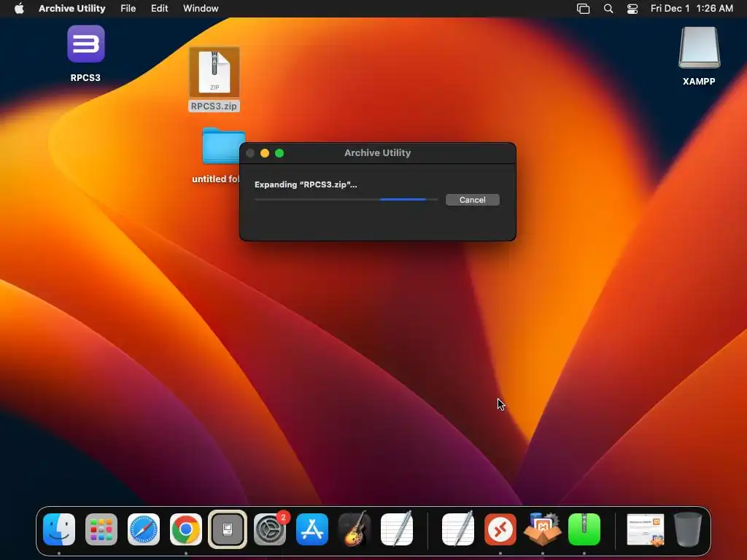The height and width of the screenshot is (560, 747).
Task: Open the XAMPP installer box icon
Action: click(542, 529)
